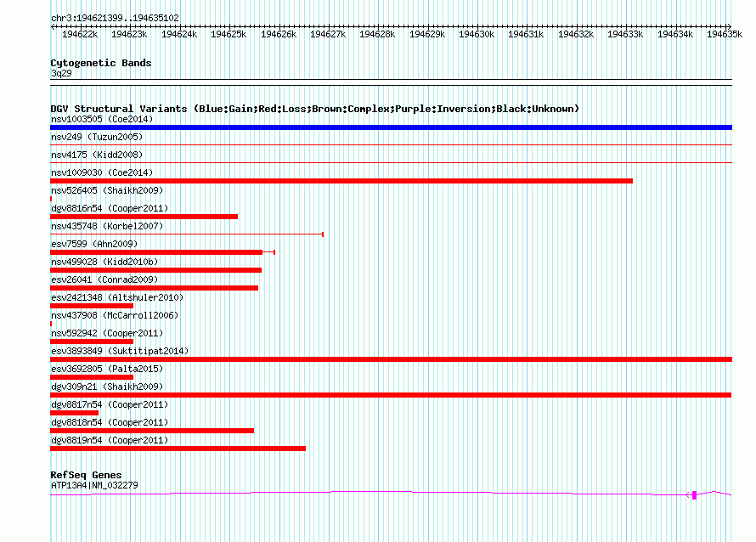Click the esv26041 red variant bar
Image resolution: width=756 pixels, height=542 pixels.
[155, 288]
